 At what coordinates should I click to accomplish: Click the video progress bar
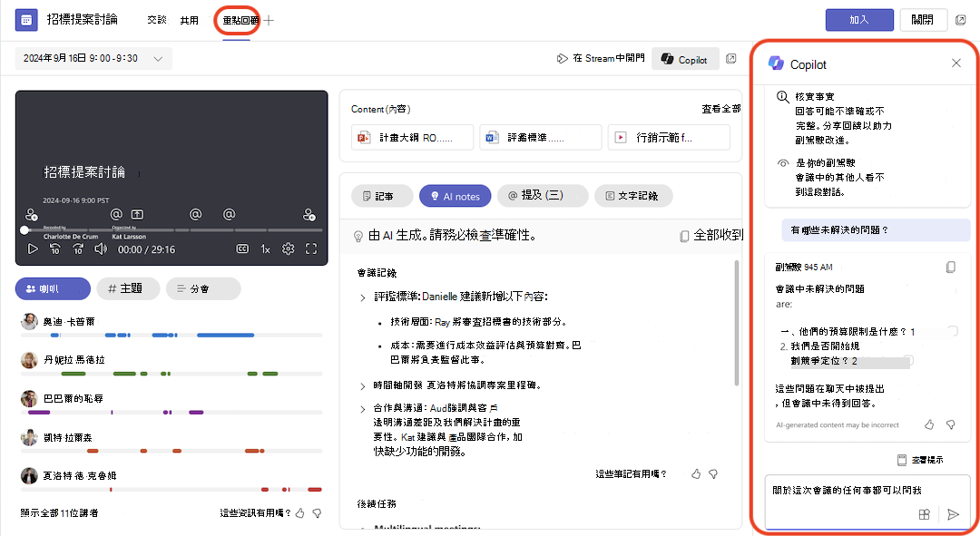(173, 229)
